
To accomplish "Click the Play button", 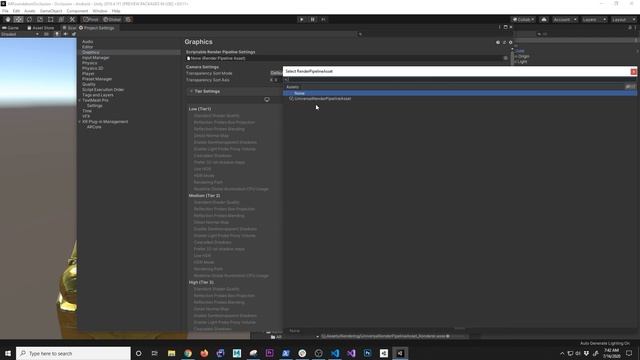I will click(x=302, y=20).
